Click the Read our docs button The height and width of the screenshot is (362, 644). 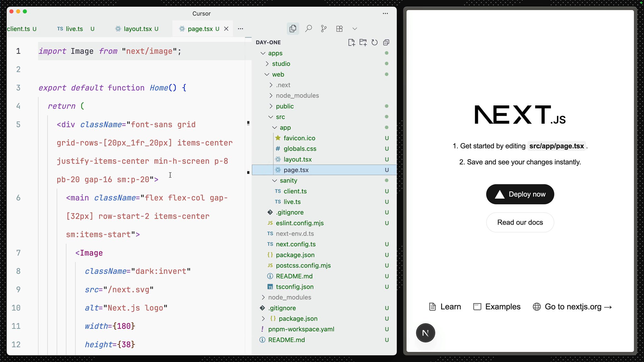(520, 222)
